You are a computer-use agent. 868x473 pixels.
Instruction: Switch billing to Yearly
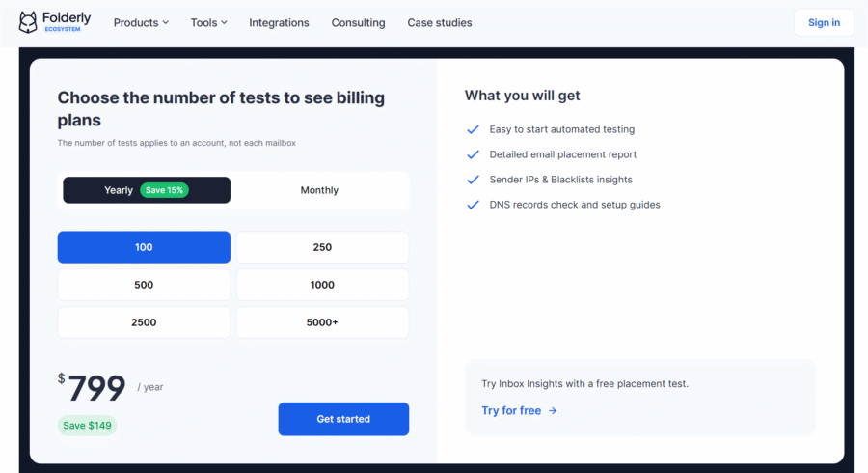(x=147, y=190)
